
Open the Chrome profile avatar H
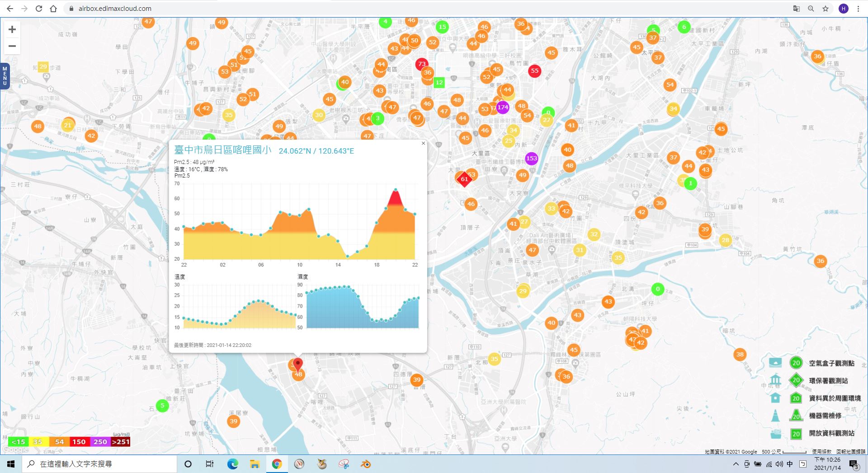click(844, 9)
